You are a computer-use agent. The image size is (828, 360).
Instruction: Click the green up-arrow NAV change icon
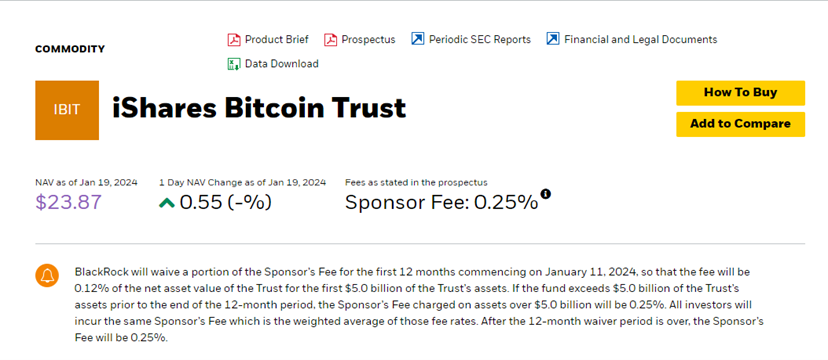(167, 203)
